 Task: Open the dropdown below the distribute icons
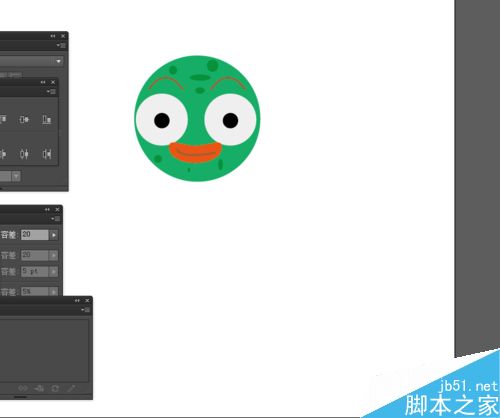[x=16, y=176]
